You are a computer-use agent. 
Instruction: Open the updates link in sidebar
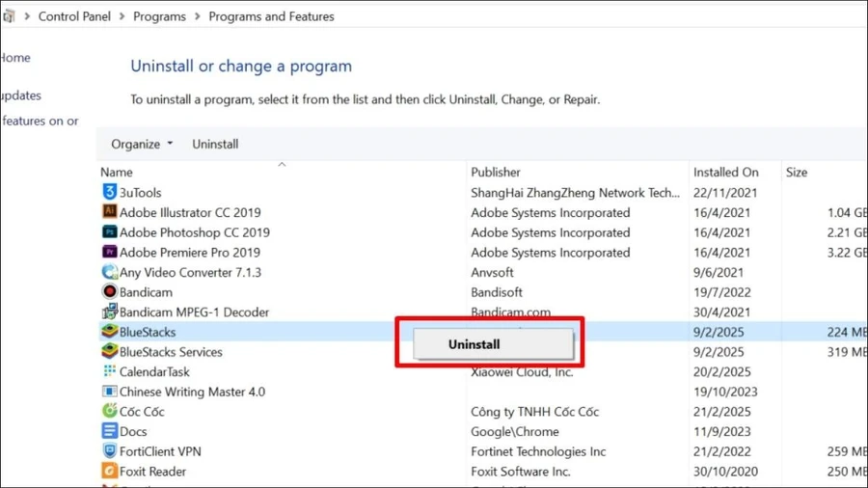20,95
